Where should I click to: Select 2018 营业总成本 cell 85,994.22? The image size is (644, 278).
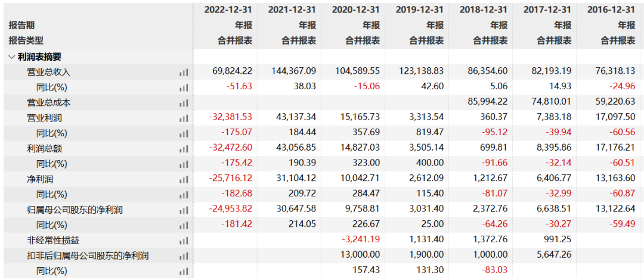point(484,102)
